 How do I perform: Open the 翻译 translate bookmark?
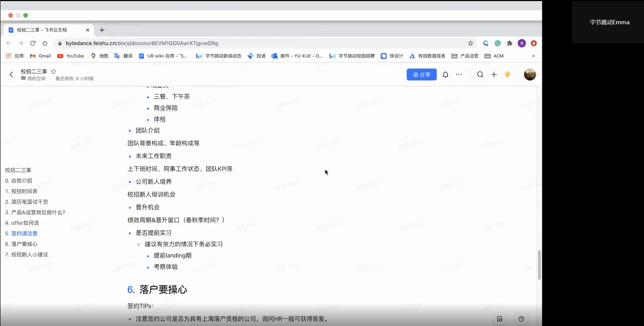(x=123, y=56)
